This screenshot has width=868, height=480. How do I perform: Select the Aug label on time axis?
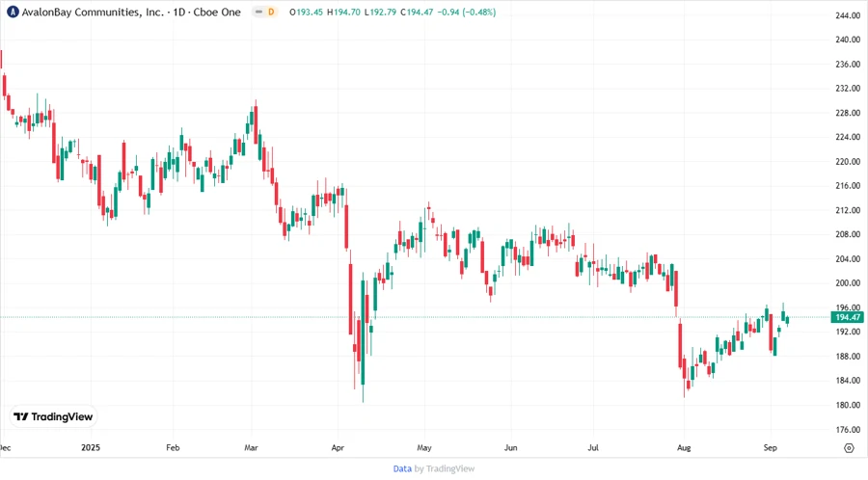(x=684, y=447)
